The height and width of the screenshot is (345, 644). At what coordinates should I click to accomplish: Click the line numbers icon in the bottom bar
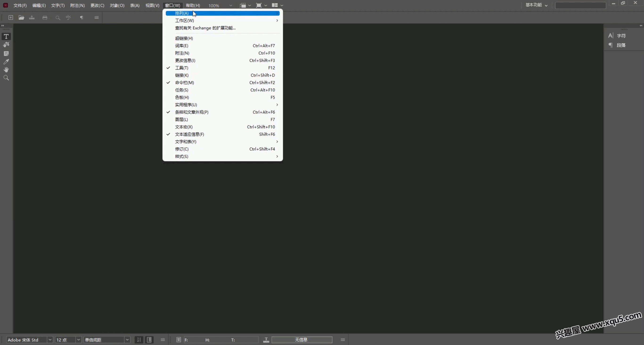(139, 340)
